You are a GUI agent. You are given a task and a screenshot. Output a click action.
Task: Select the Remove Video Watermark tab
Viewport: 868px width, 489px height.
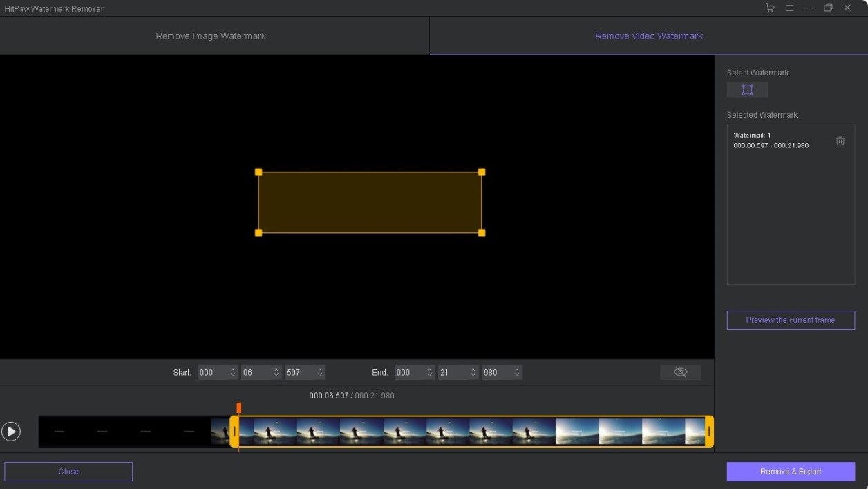(648, 35)
